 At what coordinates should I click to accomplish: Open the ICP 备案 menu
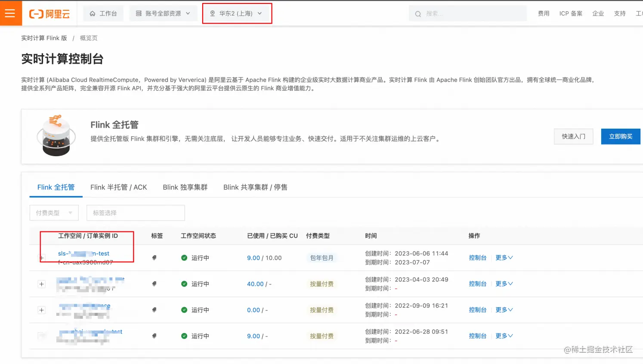[571, 14]
